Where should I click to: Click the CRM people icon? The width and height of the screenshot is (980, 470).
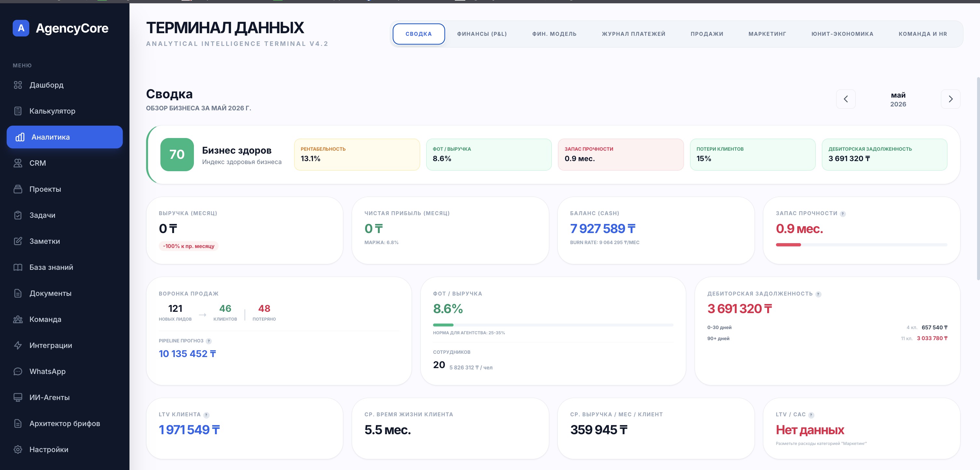pyautogui.click(x=18, y=163)
